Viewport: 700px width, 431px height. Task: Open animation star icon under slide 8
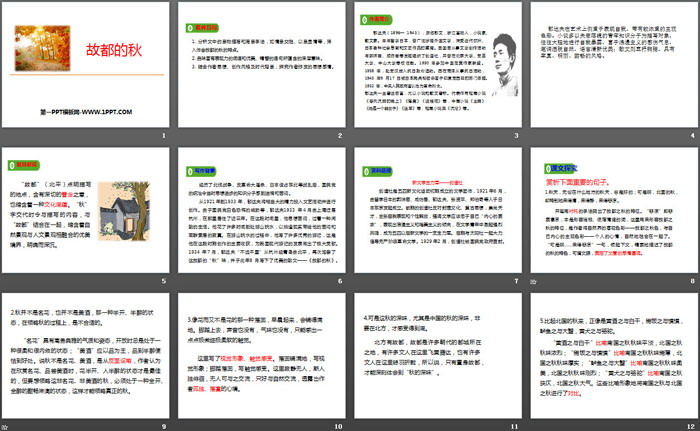pyautogui.click(x=533, y=282)
